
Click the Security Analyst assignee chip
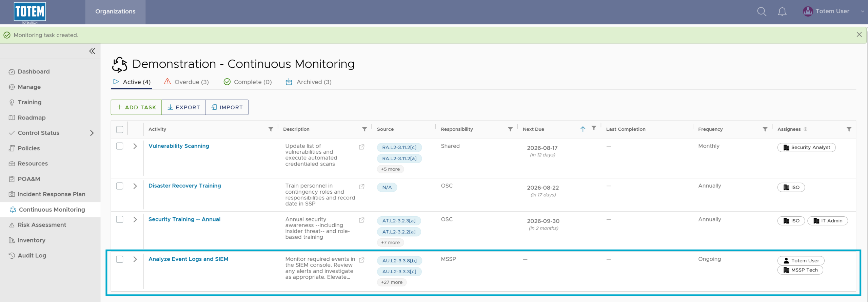point(807,148)
